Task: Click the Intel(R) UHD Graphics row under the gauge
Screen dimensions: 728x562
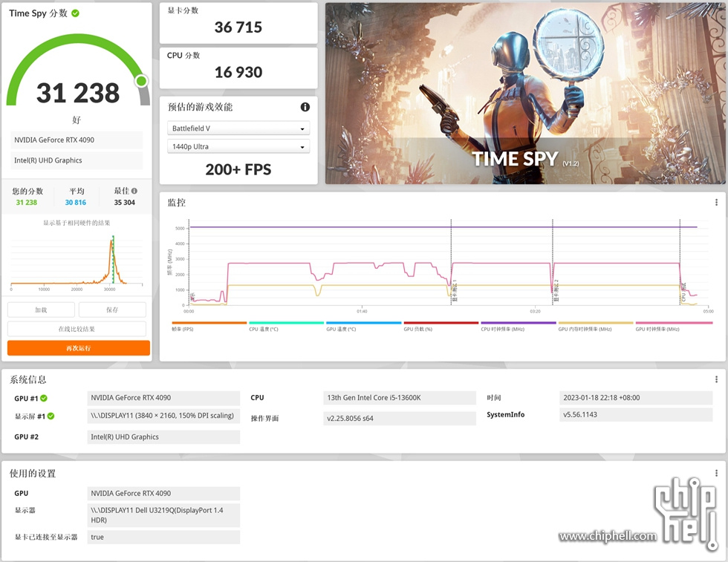Action: pyautogui.click(x=77, y=160)
